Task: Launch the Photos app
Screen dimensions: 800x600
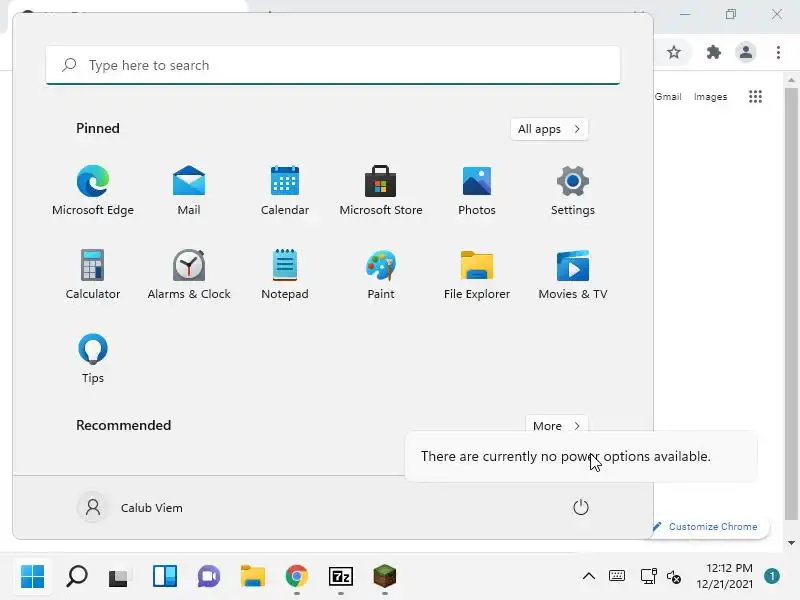Action: (477, 190)
